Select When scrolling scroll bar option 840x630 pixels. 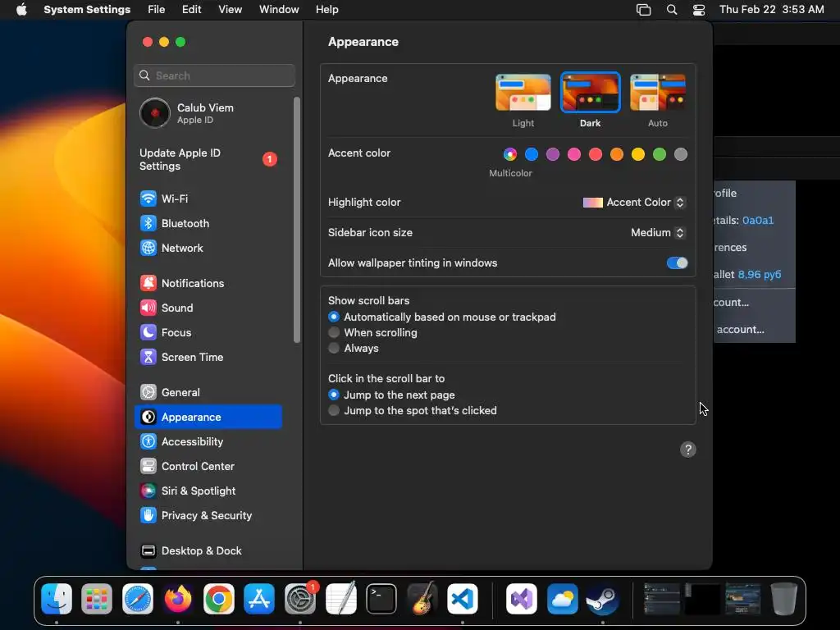click(334, 333)
